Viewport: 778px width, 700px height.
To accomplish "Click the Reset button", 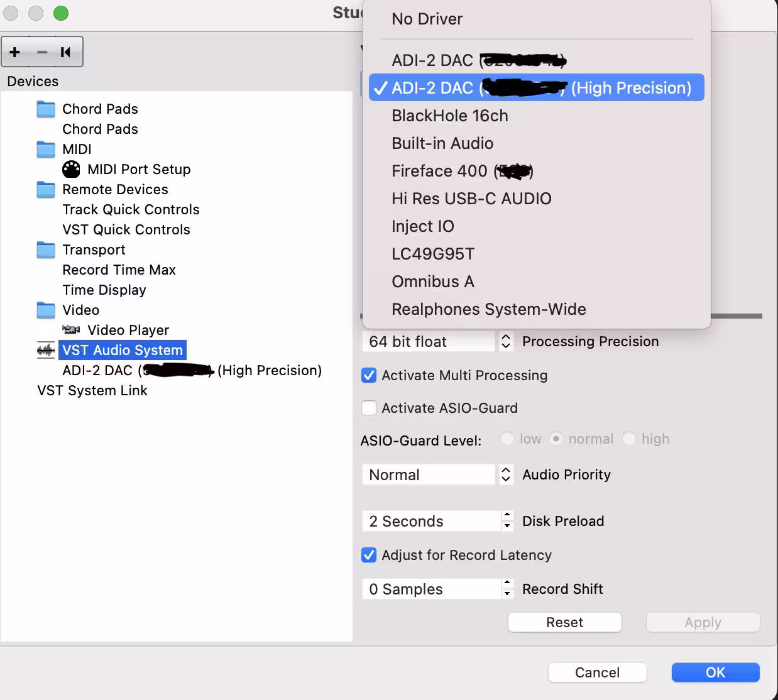I will point(564,622).
